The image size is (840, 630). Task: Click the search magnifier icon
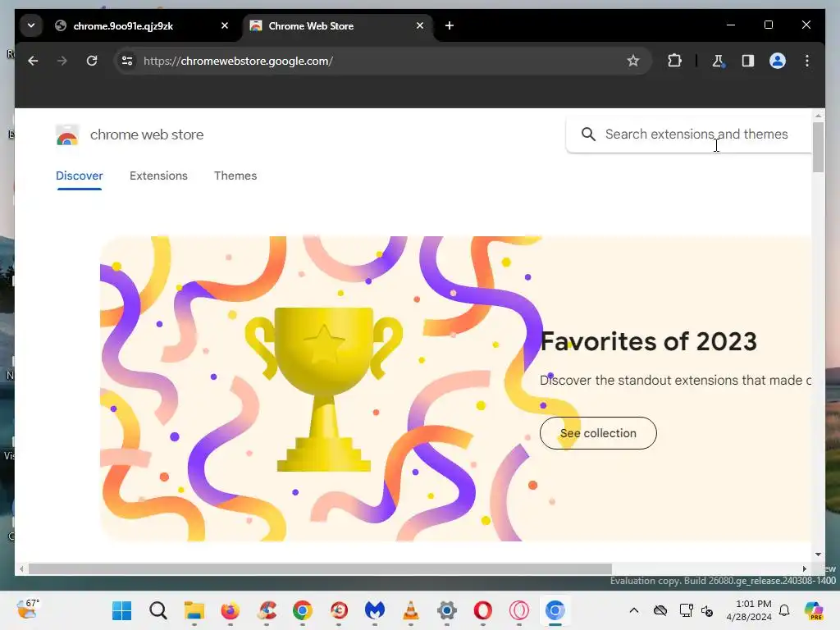[x=588, y=135]
